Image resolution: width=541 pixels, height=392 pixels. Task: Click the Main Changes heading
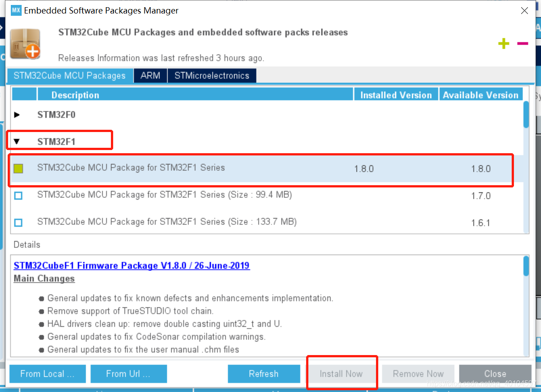[44, 278]
